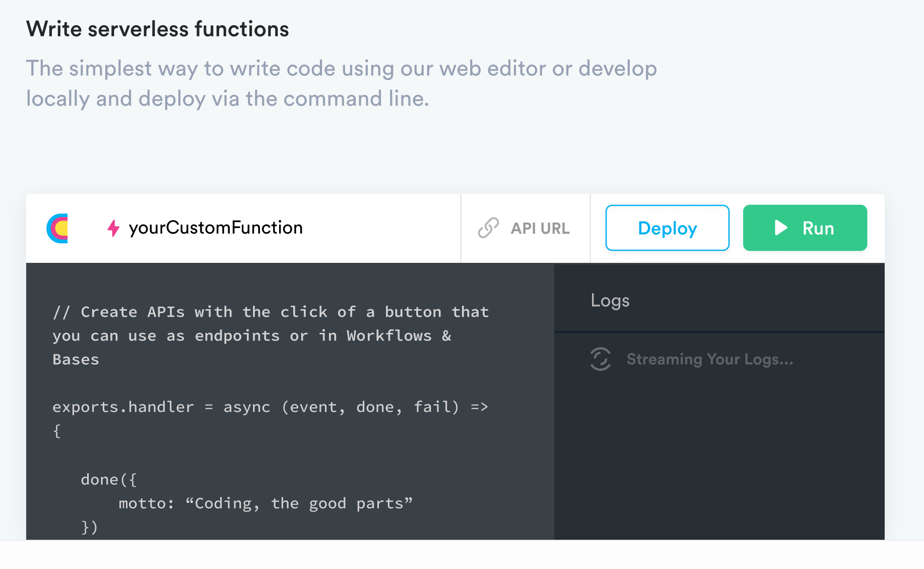Enable live log updates by clicking Streaming Your Logs
The width and height of the screenshot is (924, 569).
(x=709, y=360)
